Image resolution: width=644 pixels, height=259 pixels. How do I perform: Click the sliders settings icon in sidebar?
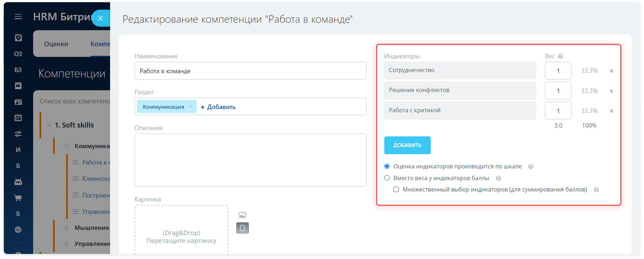click(x=18, y=134)
